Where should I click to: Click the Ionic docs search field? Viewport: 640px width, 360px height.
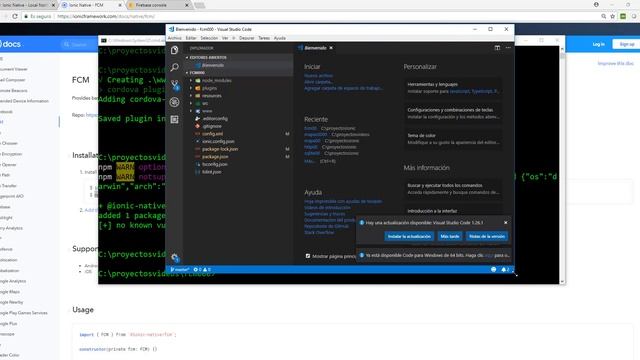pyautogui.click(x=78, y=44)
